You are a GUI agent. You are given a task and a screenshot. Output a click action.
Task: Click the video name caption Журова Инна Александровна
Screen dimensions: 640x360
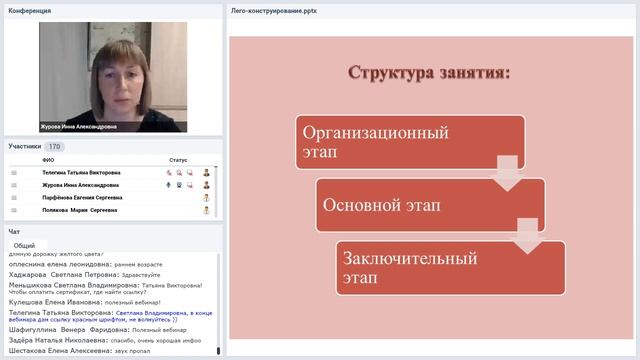point(79,127)
